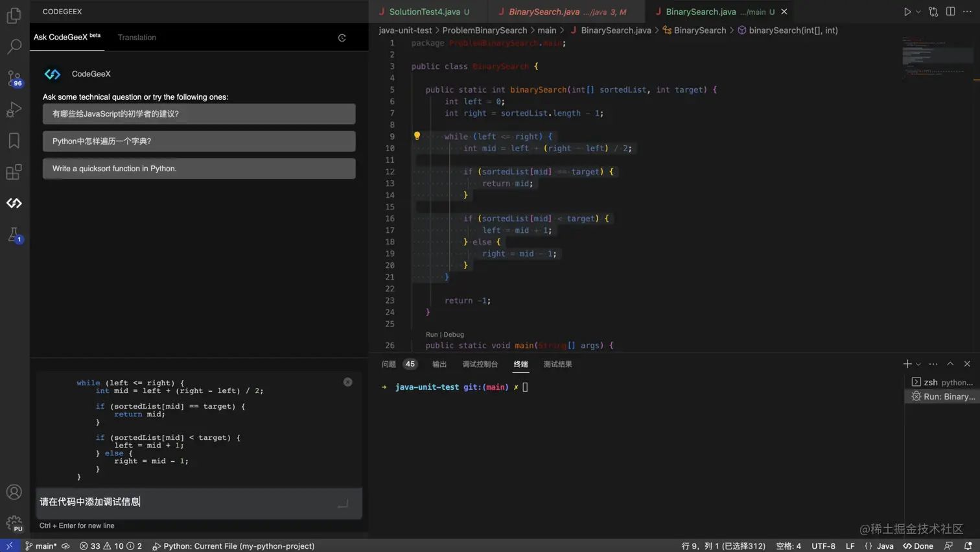Change indentation via 空格: 4
The image size is (980, 552).
(x=788, y=546)
